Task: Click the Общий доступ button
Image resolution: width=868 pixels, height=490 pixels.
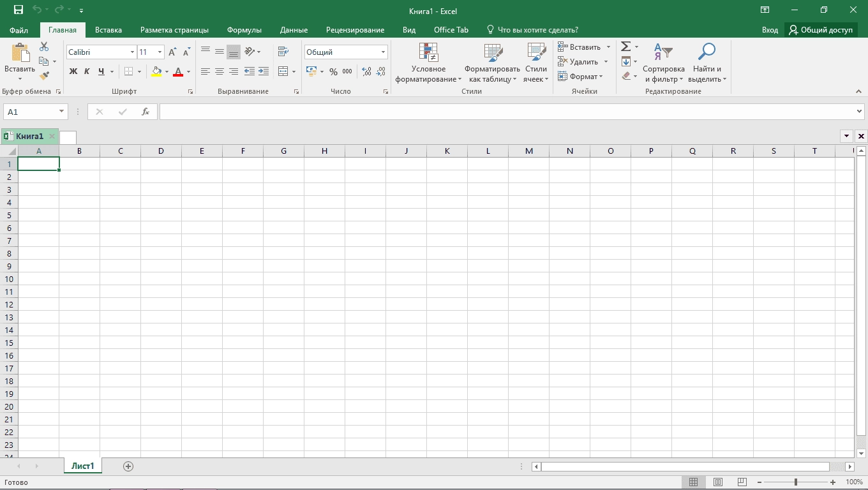Action: click(x=821, y=30)
